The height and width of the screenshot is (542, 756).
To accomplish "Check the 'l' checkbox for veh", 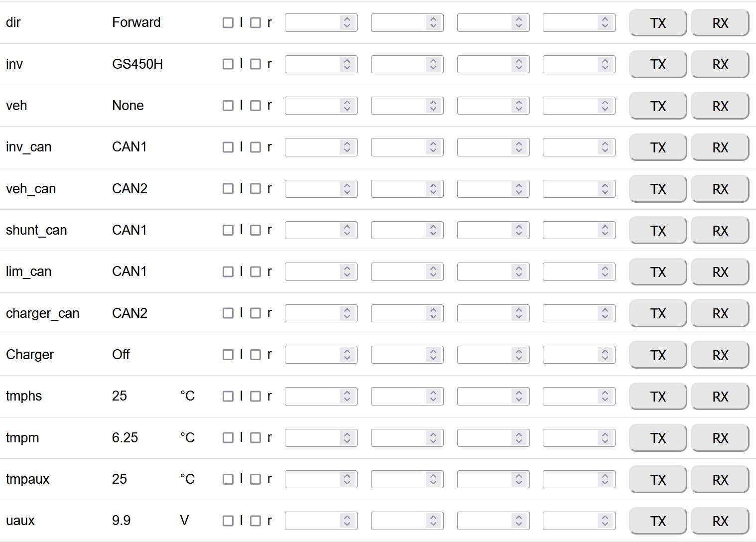I will tap(228, 106).
